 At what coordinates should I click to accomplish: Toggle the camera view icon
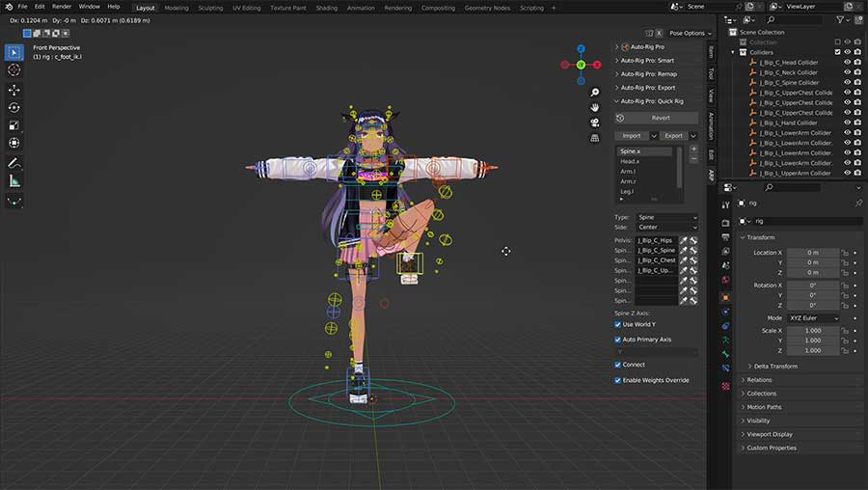[x=595, y=122]
